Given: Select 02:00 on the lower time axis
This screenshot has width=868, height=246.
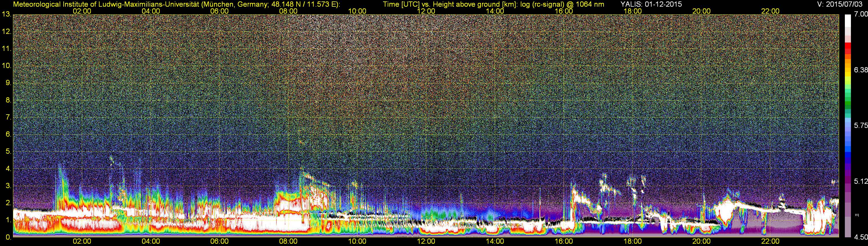Looking at the screenshot, I should 82,241.
